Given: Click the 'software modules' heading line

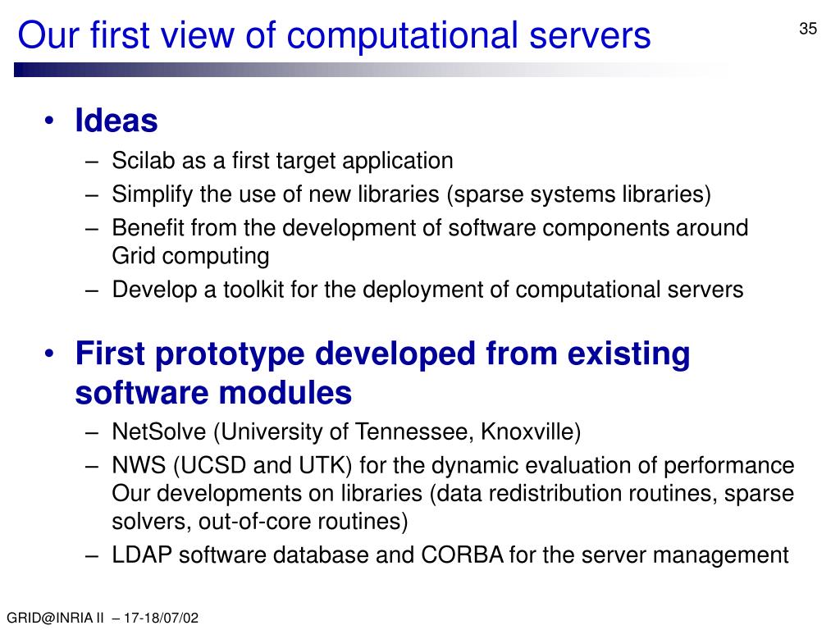Looking at the screenshot, I should [213, 393].
